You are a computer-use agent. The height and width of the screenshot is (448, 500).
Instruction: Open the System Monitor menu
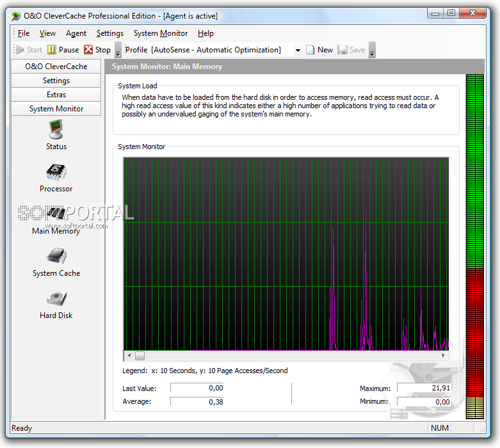point(161,33)
